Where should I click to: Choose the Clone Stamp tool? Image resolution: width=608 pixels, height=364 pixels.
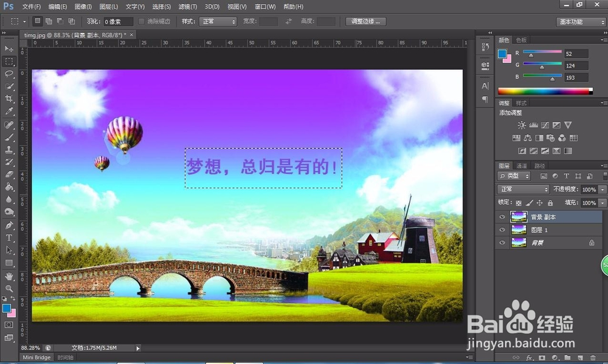point(8,149)
